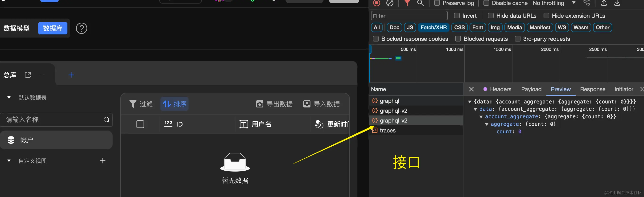Click the 排序 sort button
This screenshot has height=197, width=644.
pos(174,104)
